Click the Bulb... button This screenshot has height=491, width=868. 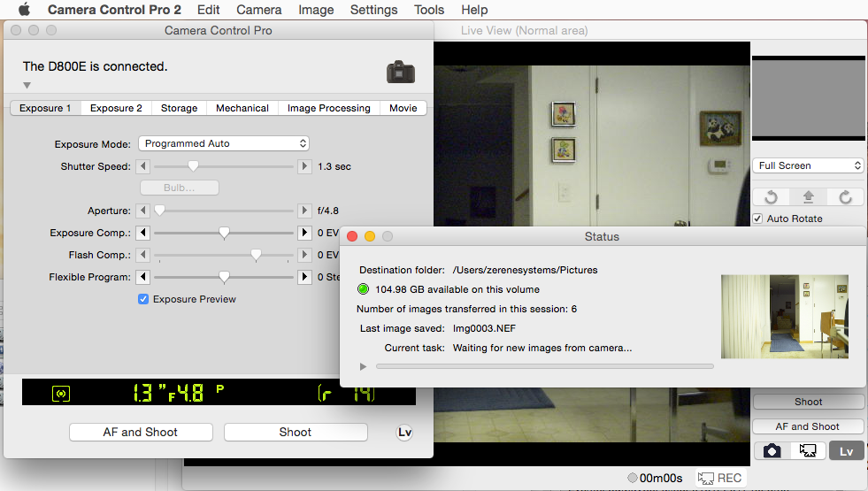[x=180, y=188]
